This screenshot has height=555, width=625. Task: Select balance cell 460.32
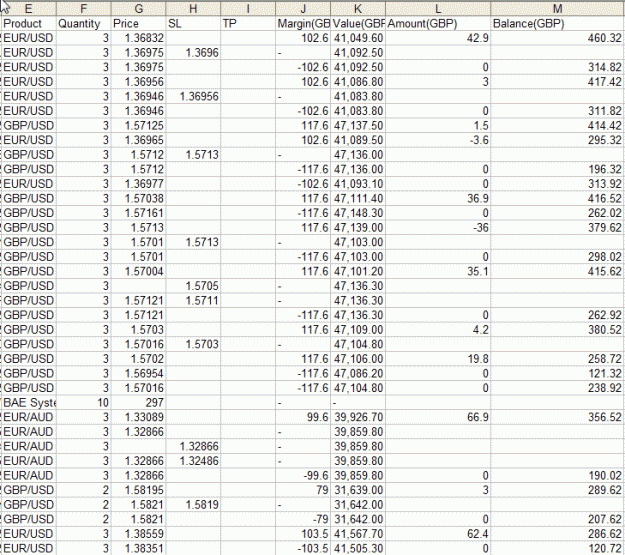pos(558,38)
